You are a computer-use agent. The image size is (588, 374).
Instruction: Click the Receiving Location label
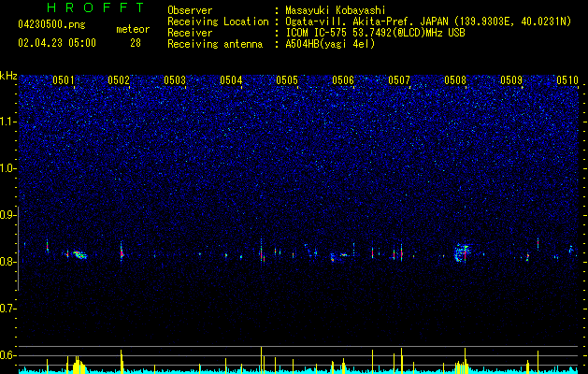218,22
